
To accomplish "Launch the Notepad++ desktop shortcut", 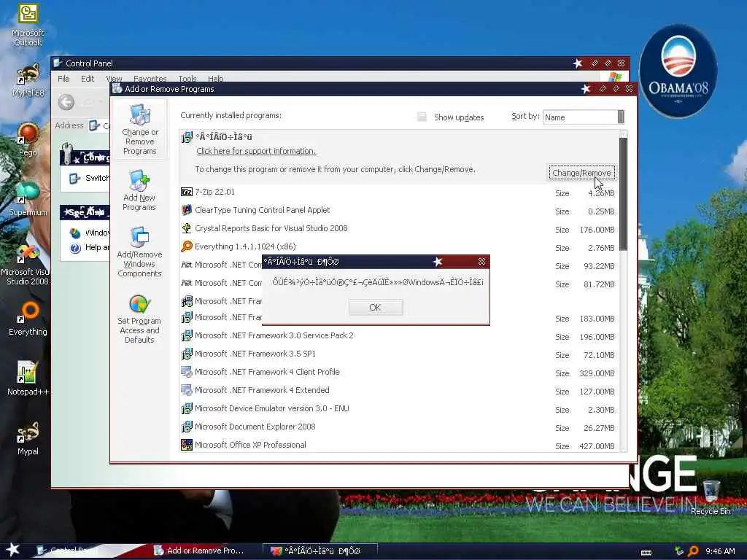I will point(28,378).
